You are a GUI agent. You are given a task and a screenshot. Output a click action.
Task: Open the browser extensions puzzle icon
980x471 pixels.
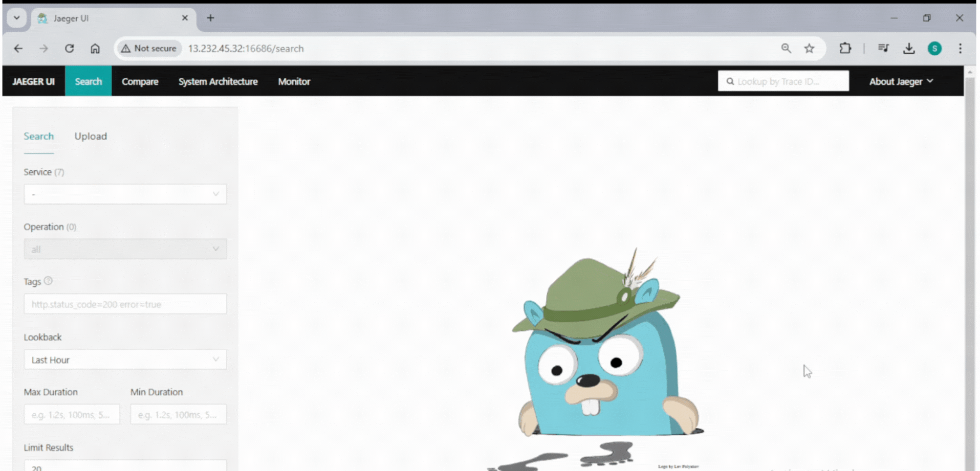[845, 48]
